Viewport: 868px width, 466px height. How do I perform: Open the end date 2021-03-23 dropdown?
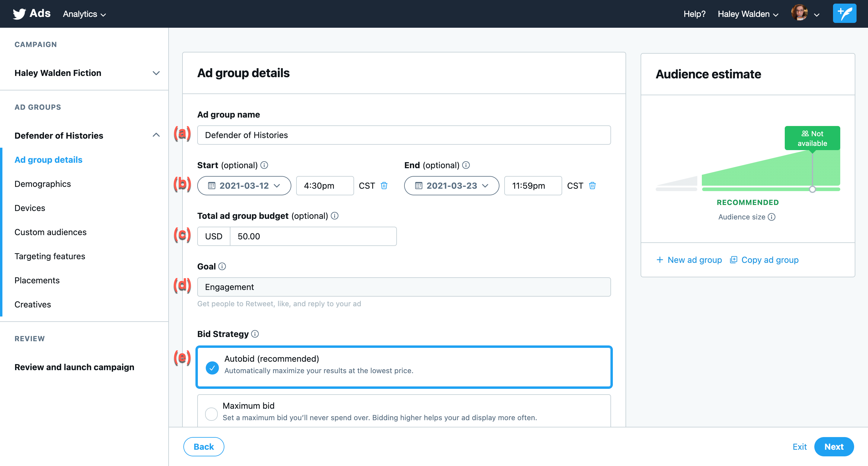point(451,185)
